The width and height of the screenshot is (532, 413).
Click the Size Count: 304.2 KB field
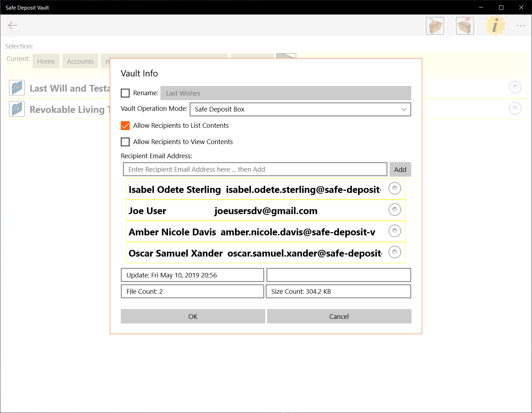point(338,291)
